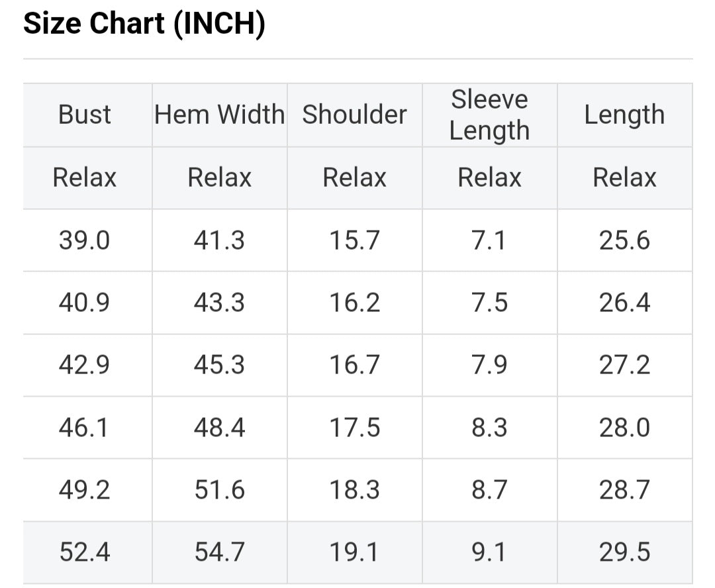
Task: Click the 8.3 sleeve length cell
Action: point(490,428)
